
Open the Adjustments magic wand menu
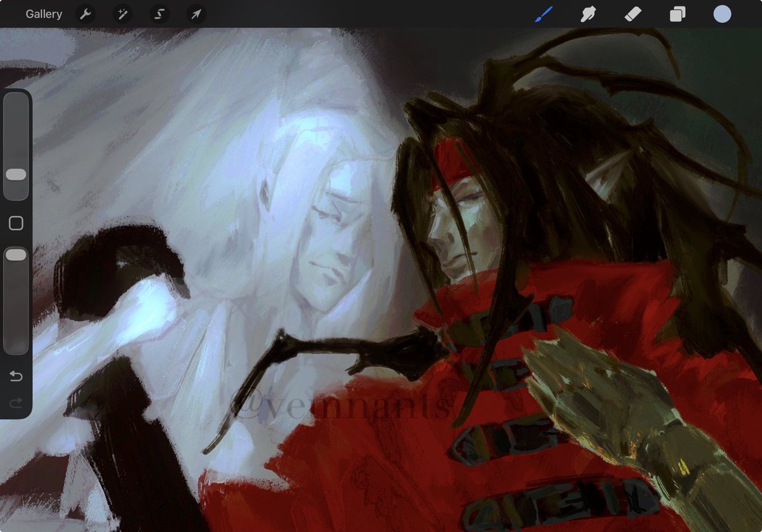(x=123, y=14)
